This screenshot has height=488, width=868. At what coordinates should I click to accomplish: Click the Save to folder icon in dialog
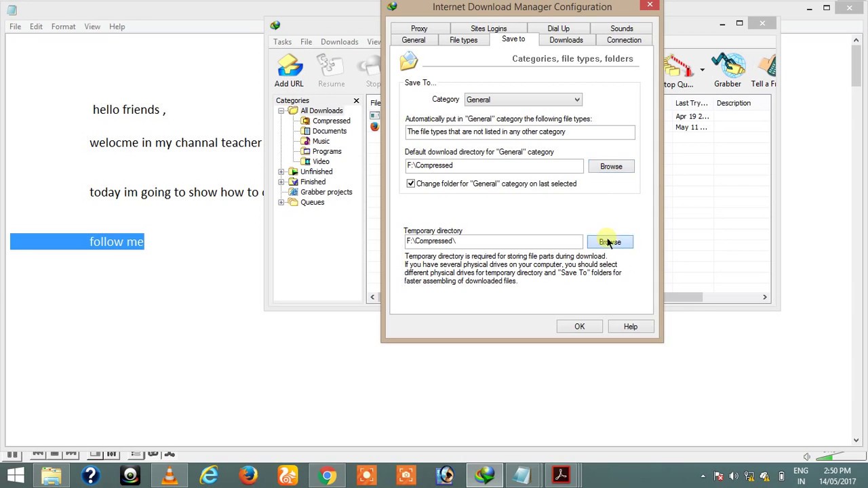click(409, 62)
